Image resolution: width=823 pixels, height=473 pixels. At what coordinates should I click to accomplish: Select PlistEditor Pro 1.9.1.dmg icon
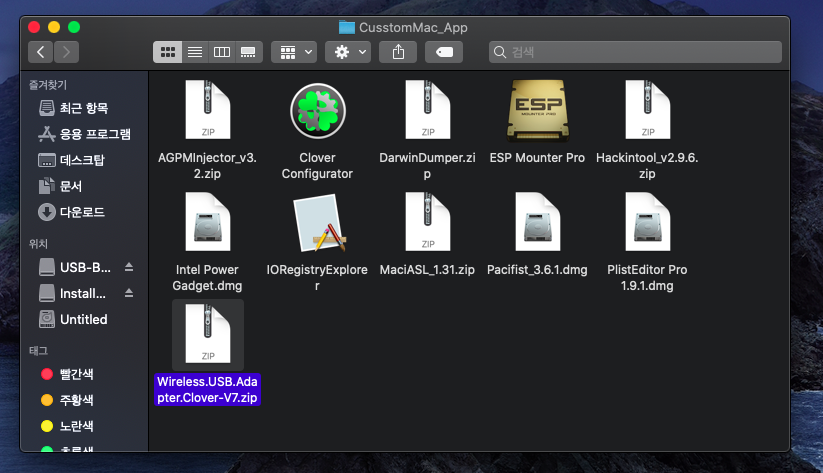tap(647, 222)
